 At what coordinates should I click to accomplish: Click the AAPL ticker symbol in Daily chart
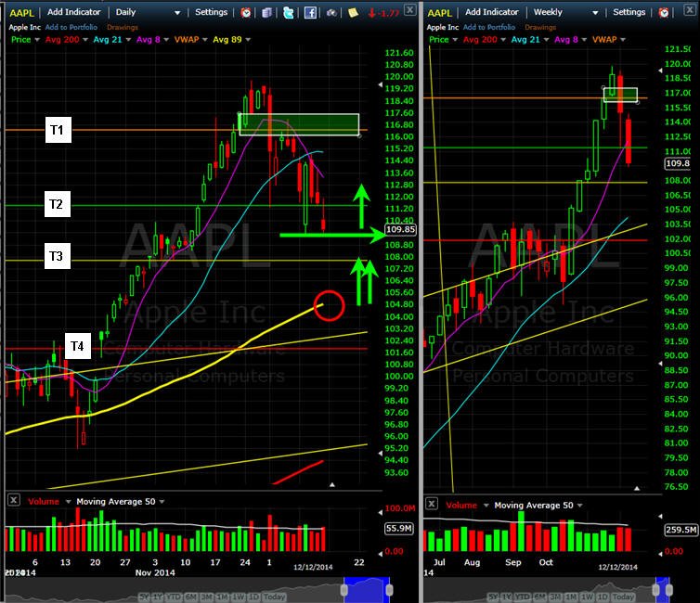tap(21, 13)
